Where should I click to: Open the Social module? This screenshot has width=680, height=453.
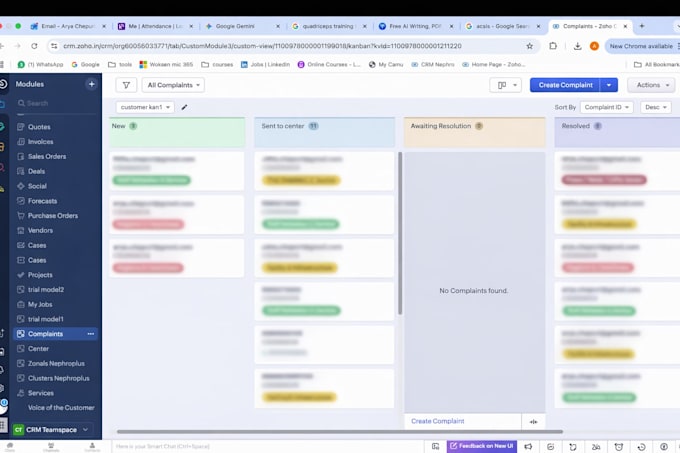pos(37,186)
